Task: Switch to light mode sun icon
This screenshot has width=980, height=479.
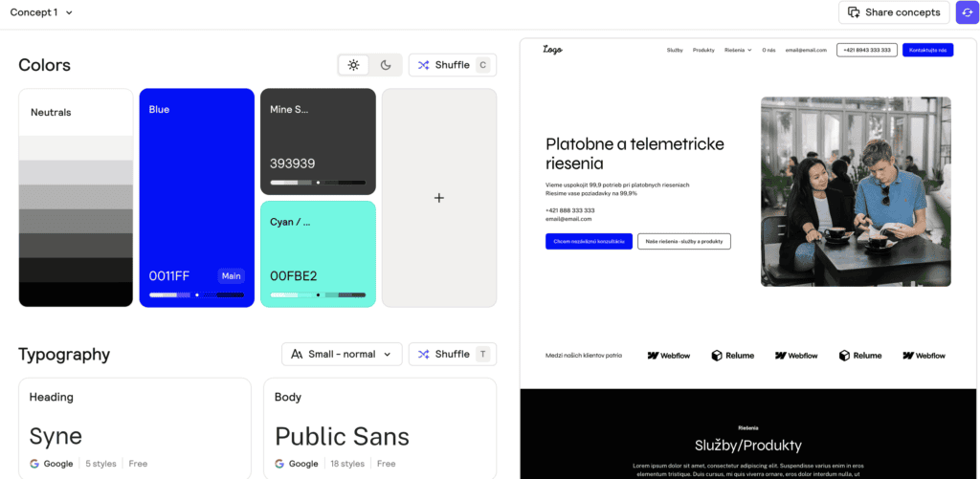Action: (x=354, y=65)
